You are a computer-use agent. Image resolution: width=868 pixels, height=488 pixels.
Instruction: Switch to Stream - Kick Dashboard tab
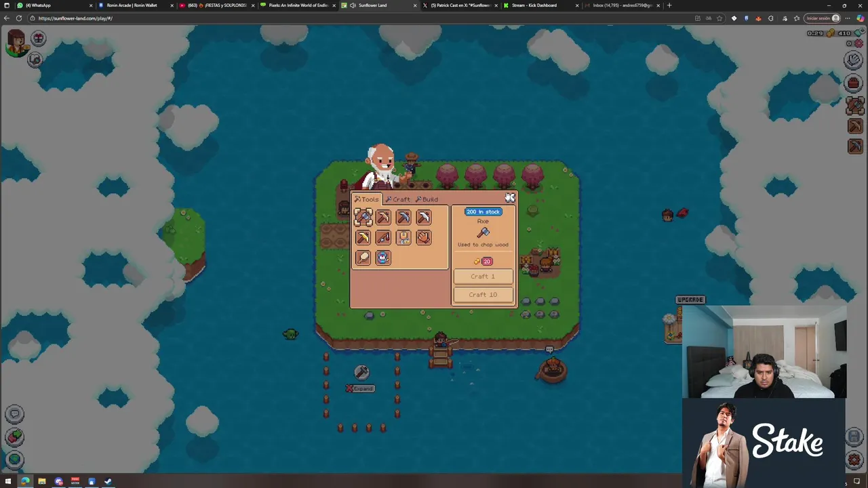542,5
